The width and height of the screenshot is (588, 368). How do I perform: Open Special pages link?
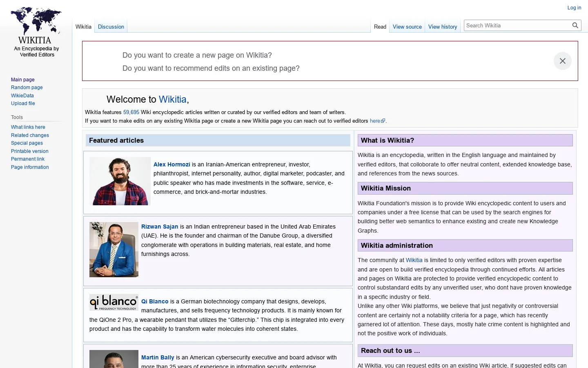[27, 143]
